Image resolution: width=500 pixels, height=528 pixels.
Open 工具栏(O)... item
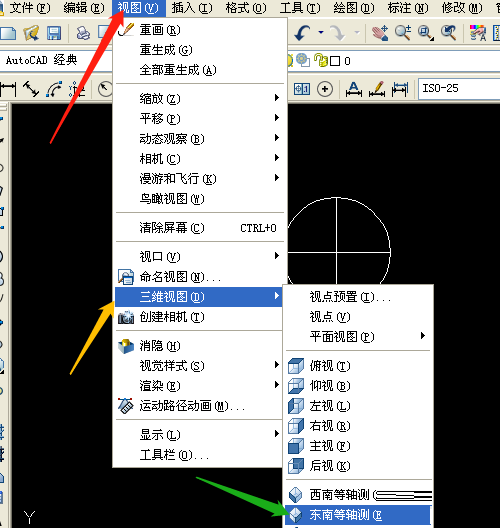[199, 455]
